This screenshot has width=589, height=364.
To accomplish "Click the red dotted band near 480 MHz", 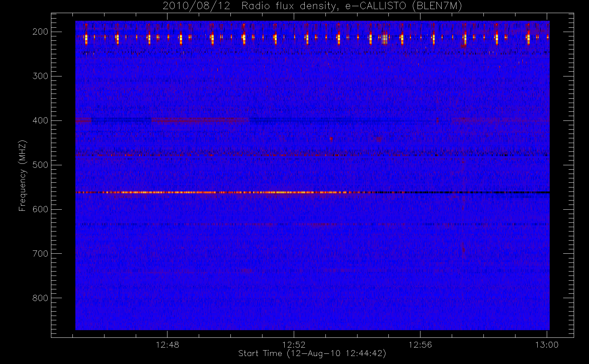I will pyautogui.click(x=312, y=155).
